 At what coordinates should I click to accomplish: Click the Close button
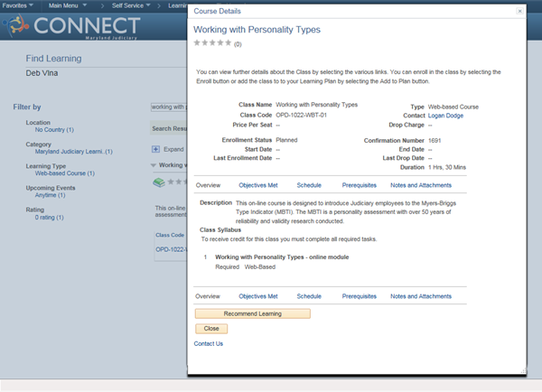(x=210, y=329)
